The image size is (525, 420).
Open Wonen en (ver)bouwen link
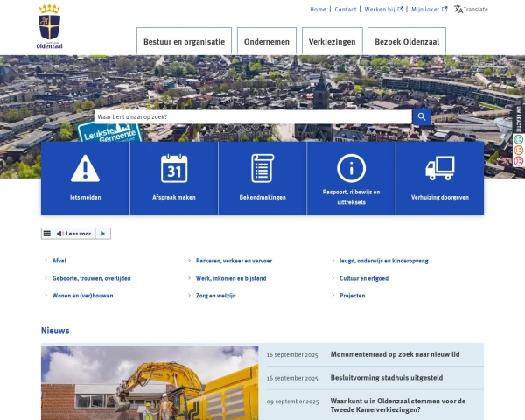click(83, 296)
